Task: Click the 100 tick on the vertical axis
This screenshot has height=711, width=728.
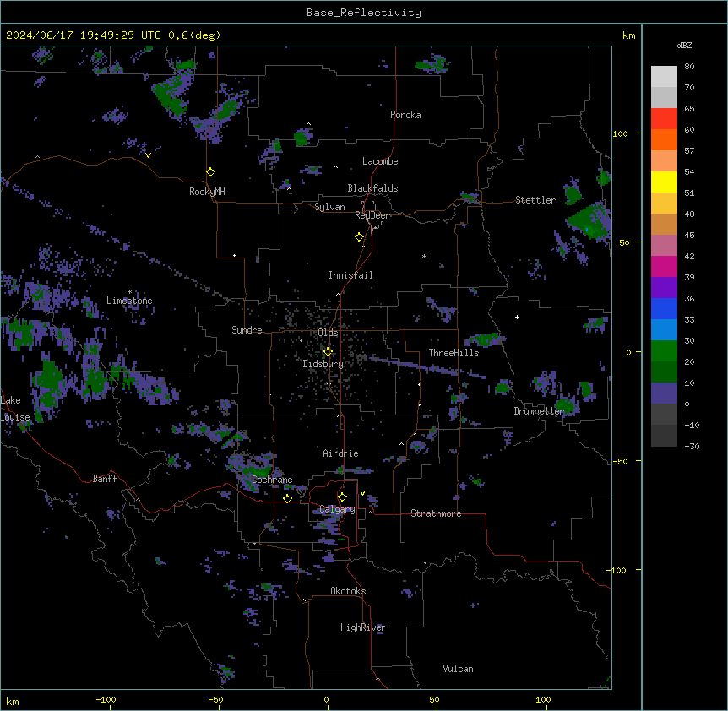Action: pyautogui.click(x=620, y=133)
